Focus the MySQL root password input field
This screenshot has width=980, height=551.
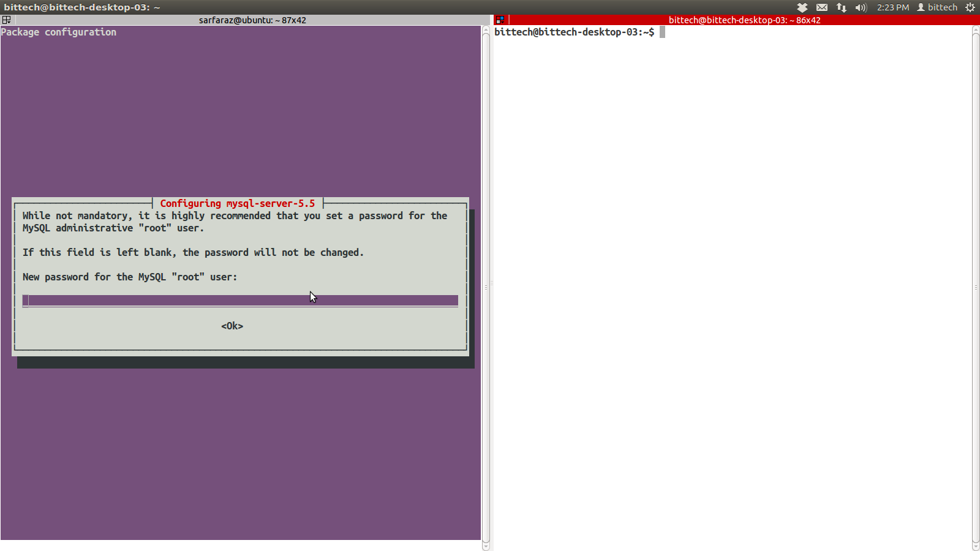point(240,301)
